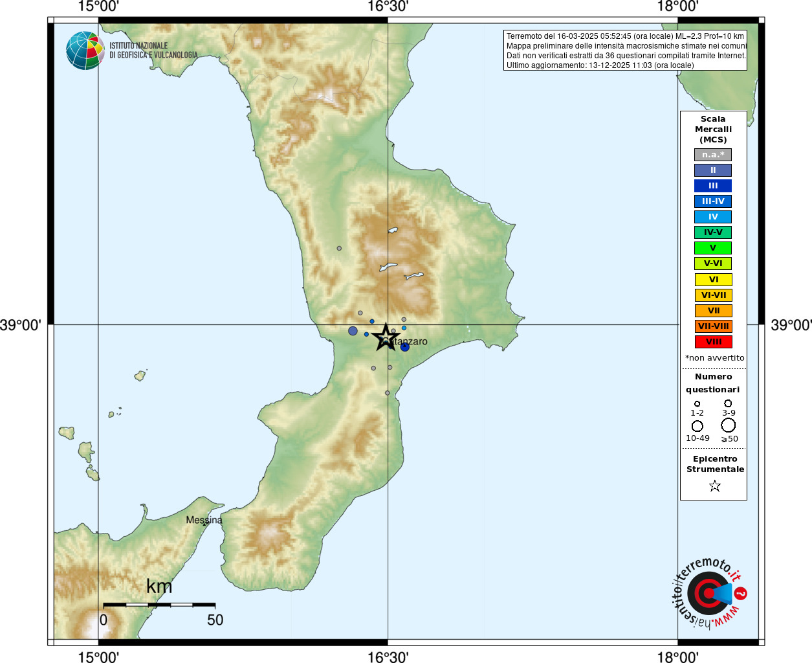Image resolution: width=812 pixels, height=663 pixels.
Task: Click the Messina city label
Action: point(204,520)
